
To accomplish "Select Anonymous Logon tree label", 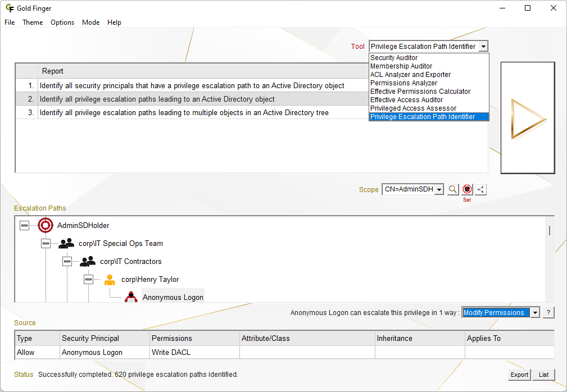I will [x=173, y=297].
